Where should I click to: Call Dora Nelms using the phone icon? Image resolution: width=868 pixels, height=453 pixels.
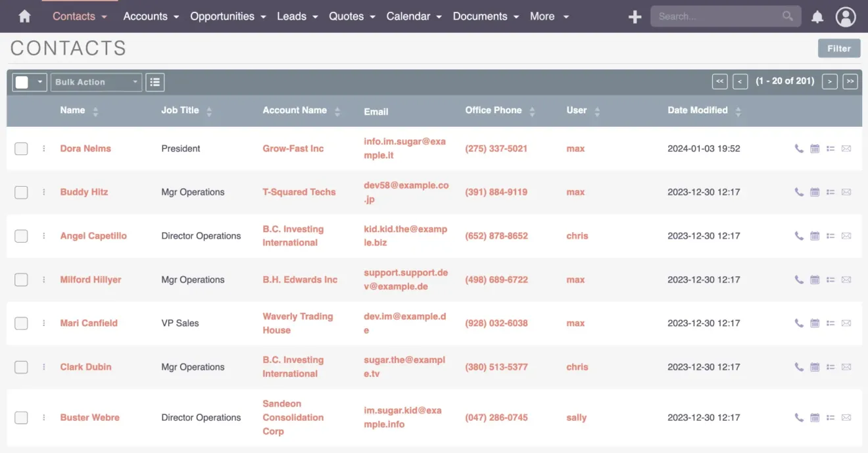[x=798, y=149]
